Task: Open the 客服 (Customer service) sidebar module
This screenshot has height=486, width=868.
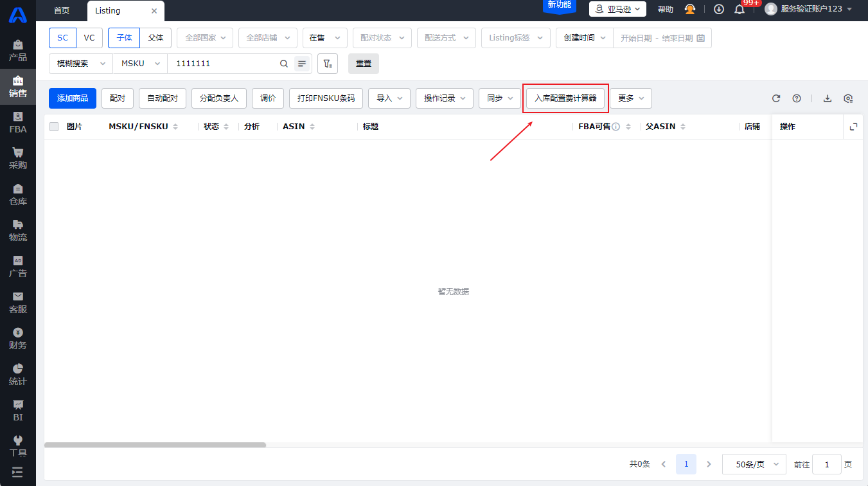Action: 18,303
